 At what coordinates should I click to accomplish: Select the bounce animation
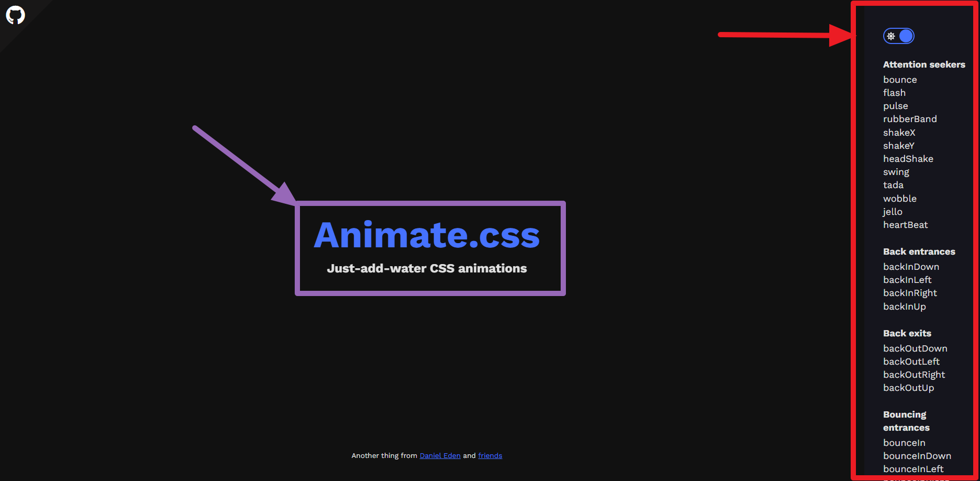pyautogui.click(x=900, y=80)
